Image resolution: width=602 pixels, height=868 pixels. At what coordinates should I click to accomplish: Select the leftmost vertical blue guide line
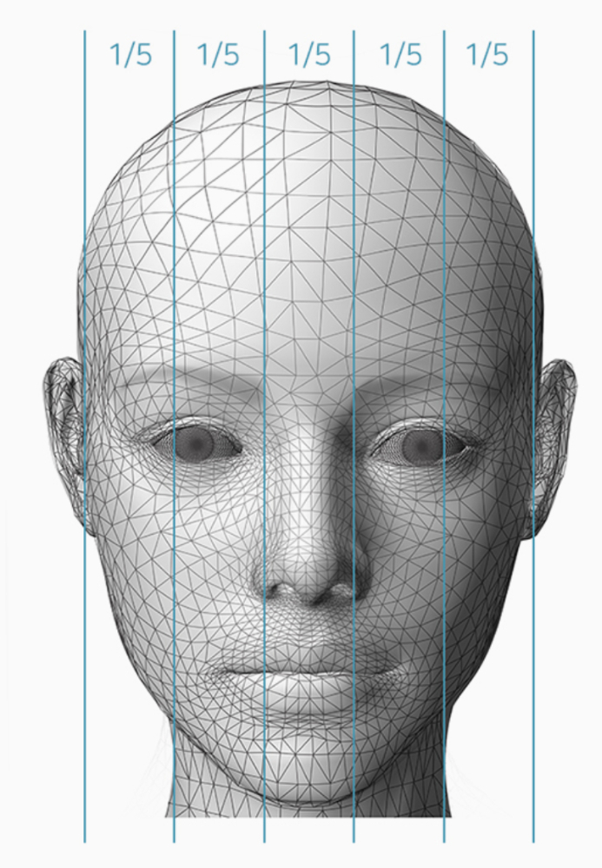coord(85,437)
